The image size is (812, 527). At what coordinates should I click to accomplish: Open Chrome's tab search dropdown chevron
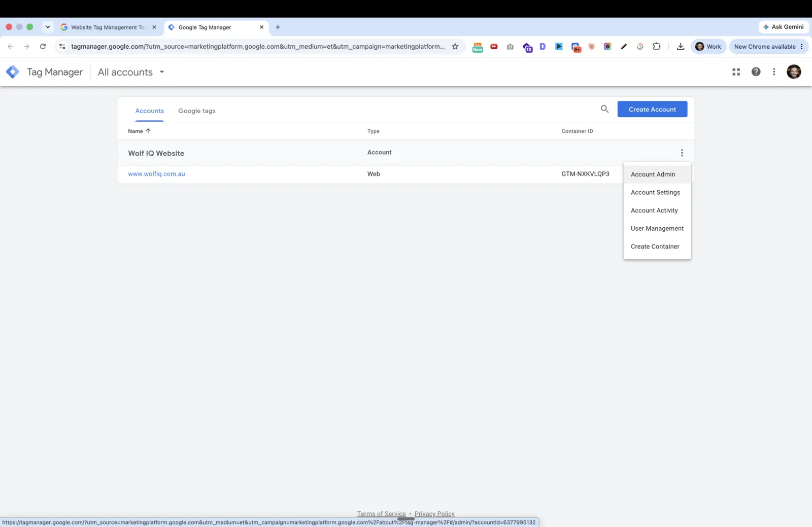[48, 27]
